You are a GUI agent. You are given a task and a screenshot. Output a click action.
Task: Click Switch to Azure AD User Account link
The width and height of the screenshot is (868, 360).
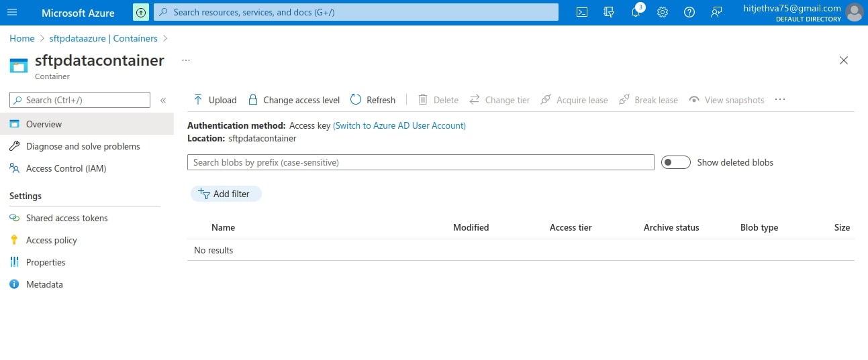[x=399, y=125]
